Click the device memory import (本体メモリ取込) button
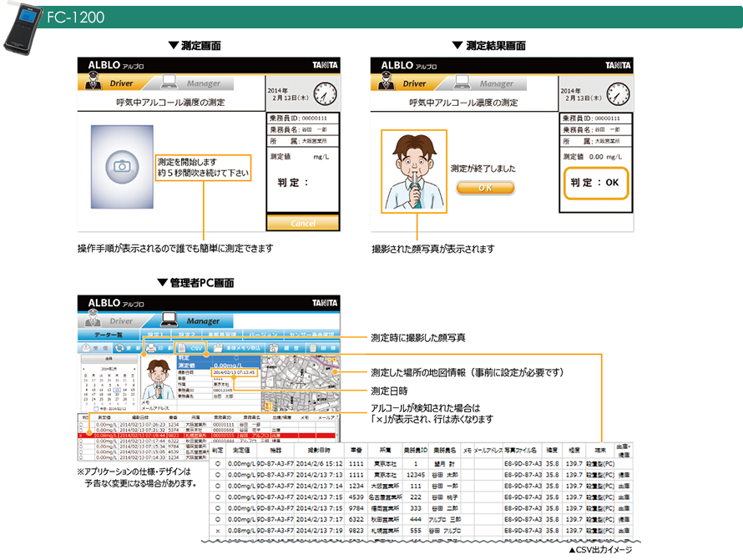The image size is (743, 560). click(236, 348)
